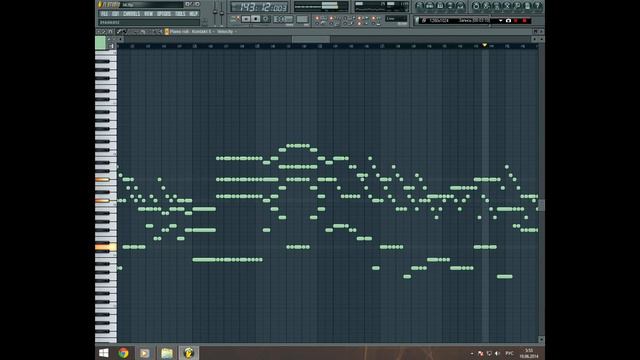Open the step sequencer shortcut icon
640x360 pixels.
[x=430, y=6]
